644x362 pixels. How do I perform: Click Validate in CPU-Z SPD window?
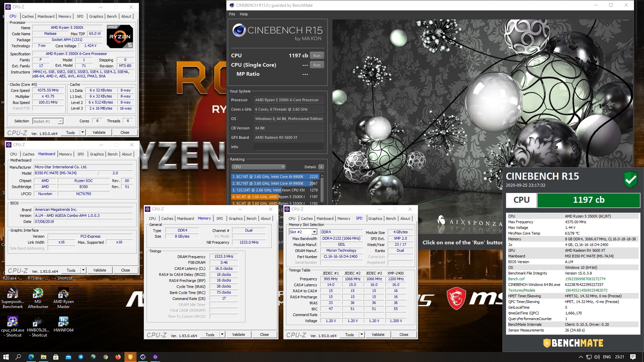click(x=378, y=335)
